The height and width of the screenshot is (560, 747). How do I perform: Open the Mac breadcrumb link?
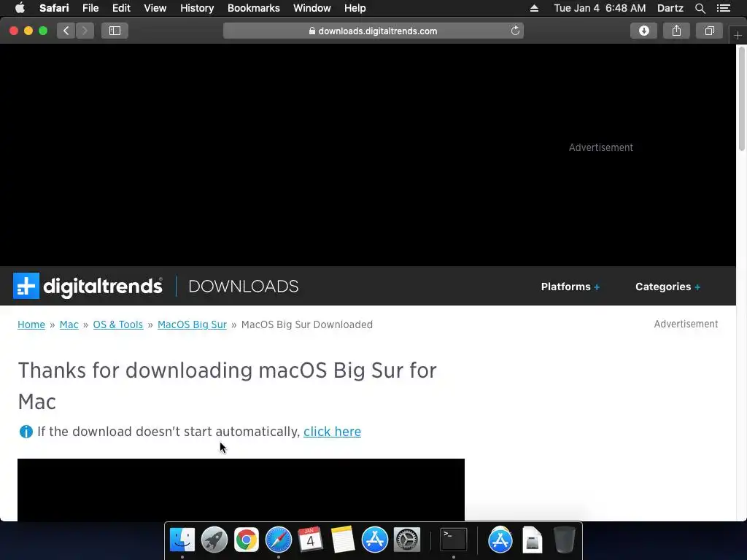[x=69, y=324]
